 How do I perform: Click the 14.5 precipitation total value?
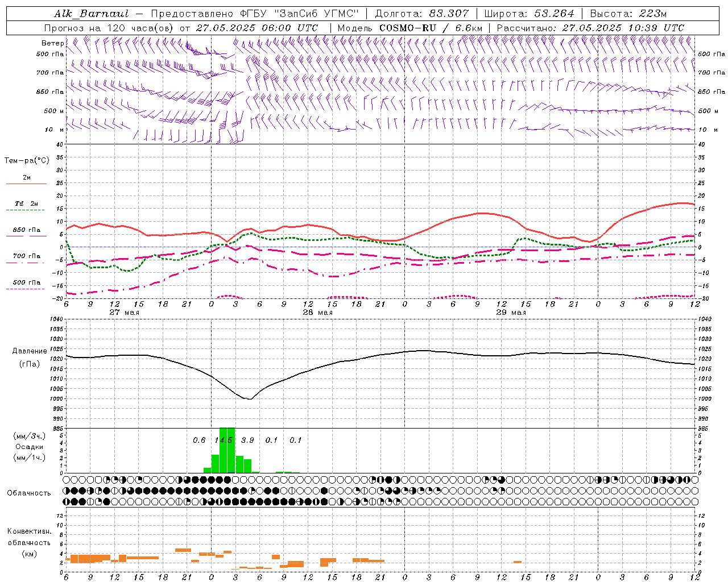[x=224, y=440]
